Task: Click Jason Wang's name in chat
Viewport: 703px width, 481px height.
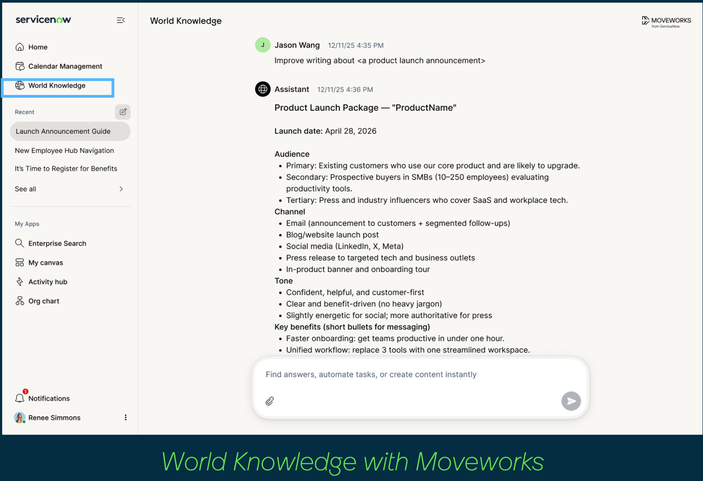Action: (x=297, y=45)
